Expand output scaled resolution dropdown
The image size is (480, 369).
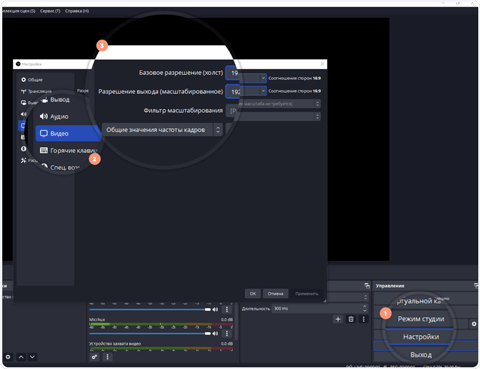263,91
